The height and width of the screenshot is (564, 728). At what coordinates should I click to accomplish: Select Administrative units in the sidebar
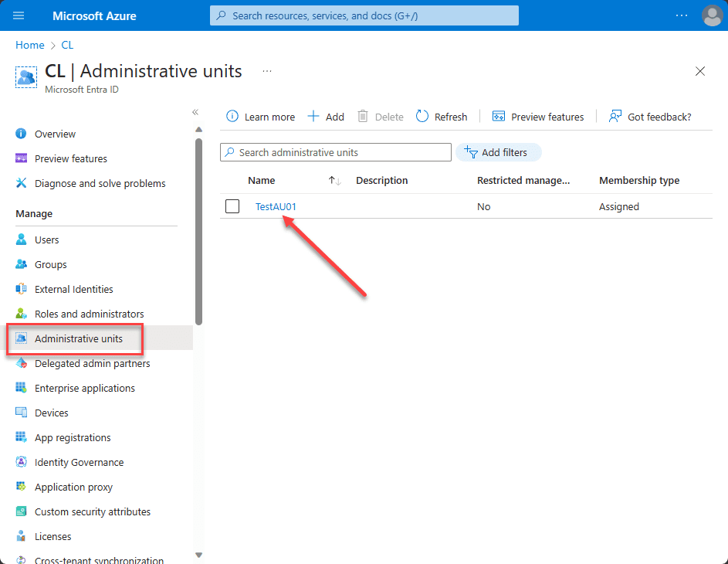click(x=79, y=338)
